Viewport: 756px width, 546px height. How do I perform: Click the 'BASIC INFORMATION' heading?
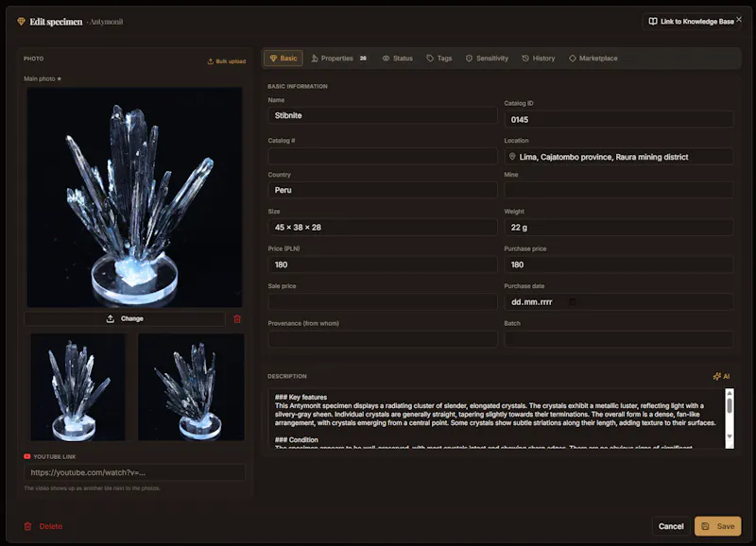tap(298, 86)
